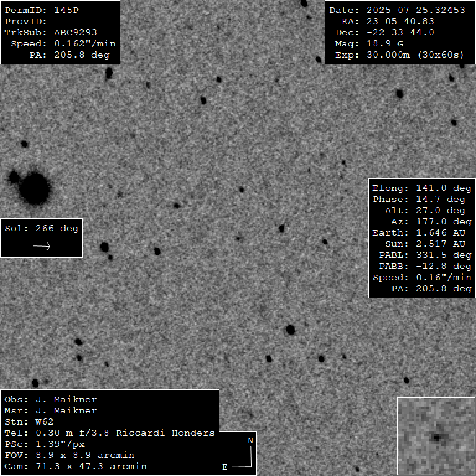
Task: Click the letter N on the compass
Action: [x=250, y=441]
